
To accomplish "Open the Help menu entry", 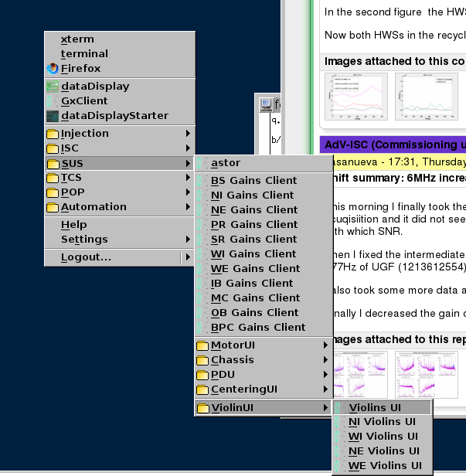I will click(74, 225).
